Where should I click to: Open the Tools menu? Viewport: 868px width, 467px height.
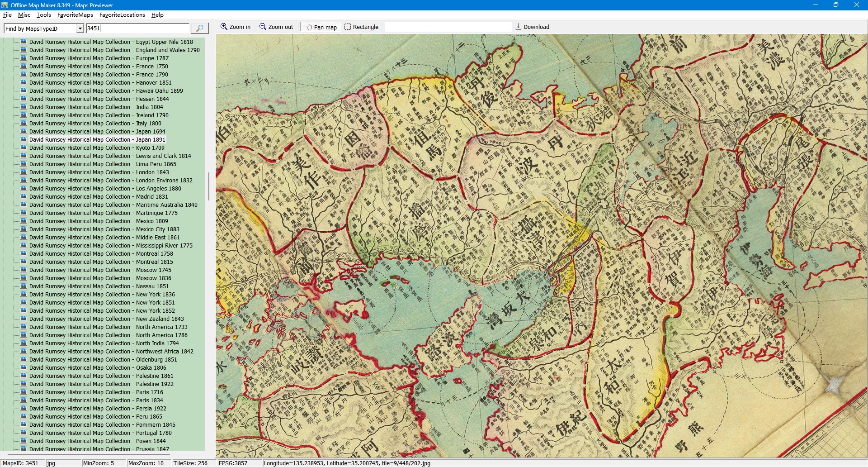point(44,15)
